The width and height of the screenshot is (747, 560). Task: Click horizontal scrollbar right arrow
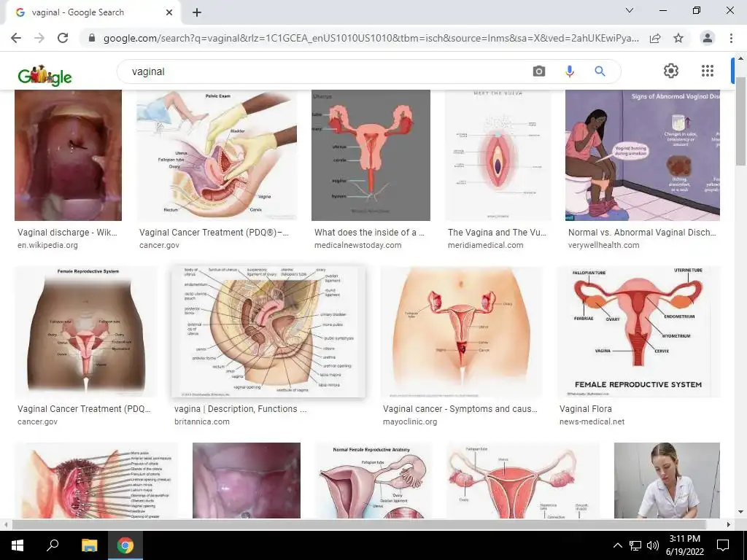(729, 524)
